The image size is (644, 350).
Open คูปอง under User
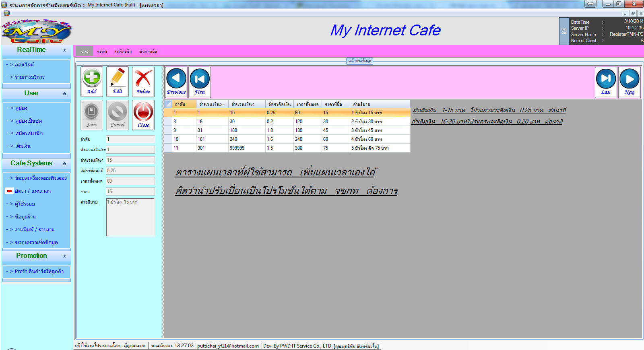pyautogui.click(x=21, y=108)
